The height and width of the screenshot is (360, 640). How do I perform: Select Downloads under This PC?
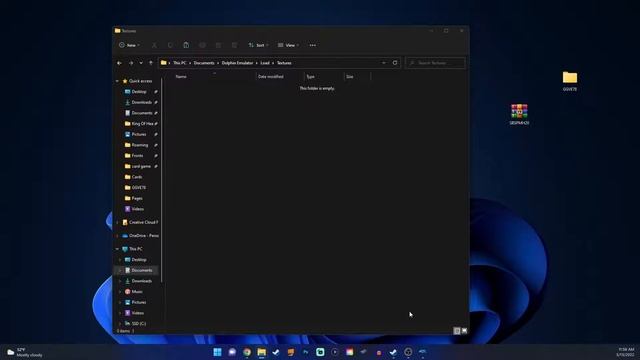tap(141, 281)
